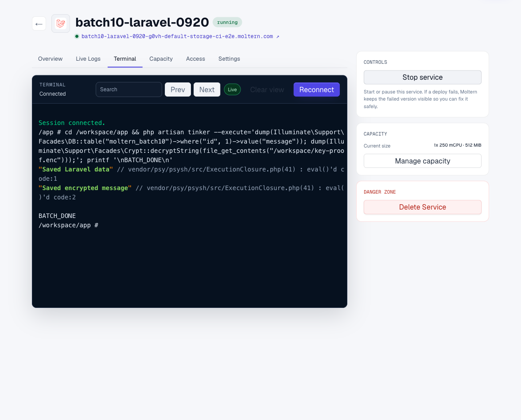Select the Terminal tab

[x=125, y=59]
